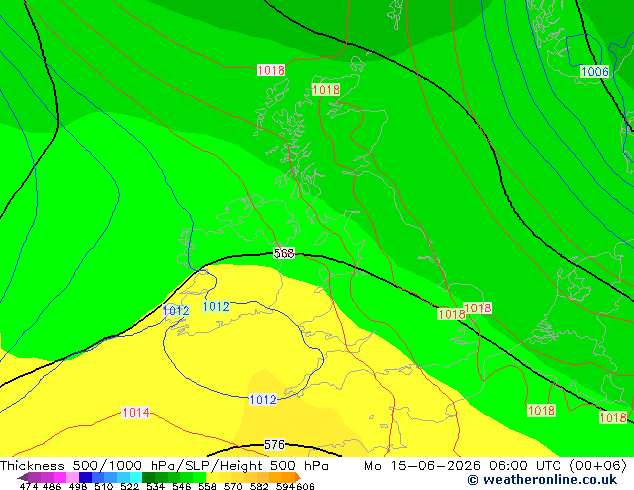634x490 pixels.
Task: Click the chart title 'Thickness 500/1000 hPa/SLP/Height 500 hPa'
Action: tap(164, 466)
